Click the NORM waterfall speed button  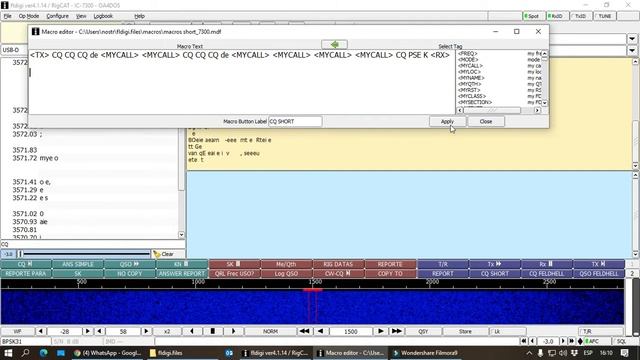click(x=270, y=331)
